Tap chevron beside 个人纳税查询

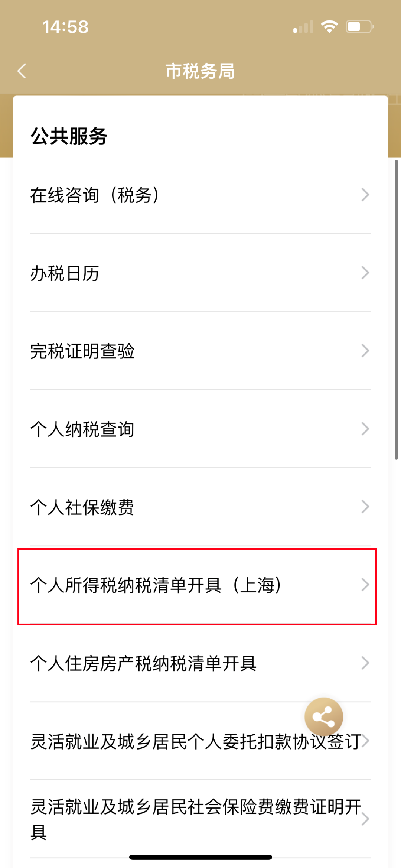(365, 429)
